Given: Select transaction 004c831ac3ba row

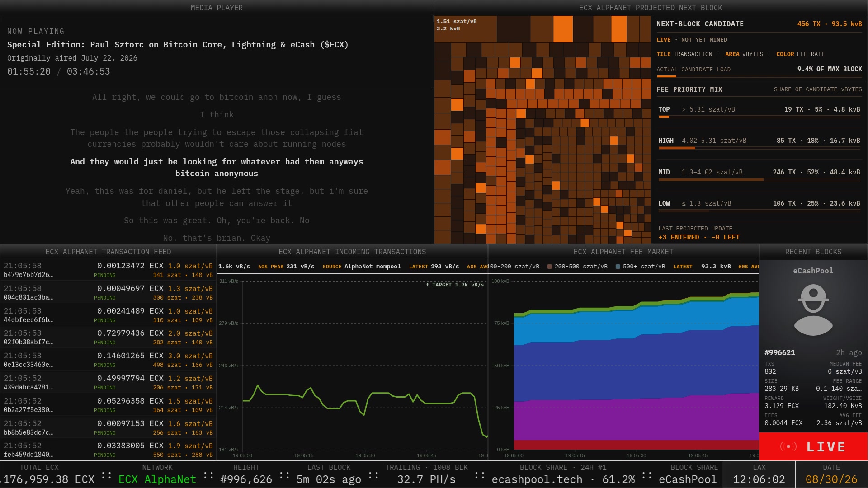Looking at the screenshot, I should [x=108, y=292].
